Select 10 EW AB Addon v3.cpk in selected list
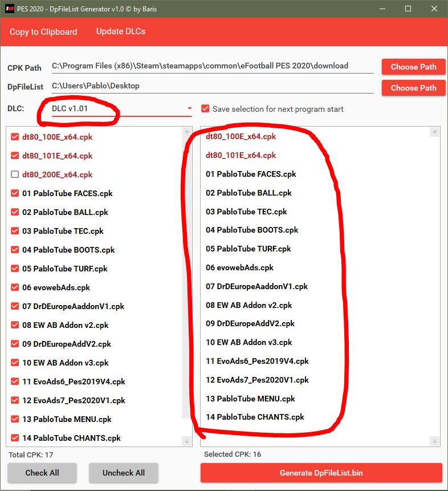Viewport: 448px width, 491px height. [x=249, y=343]
